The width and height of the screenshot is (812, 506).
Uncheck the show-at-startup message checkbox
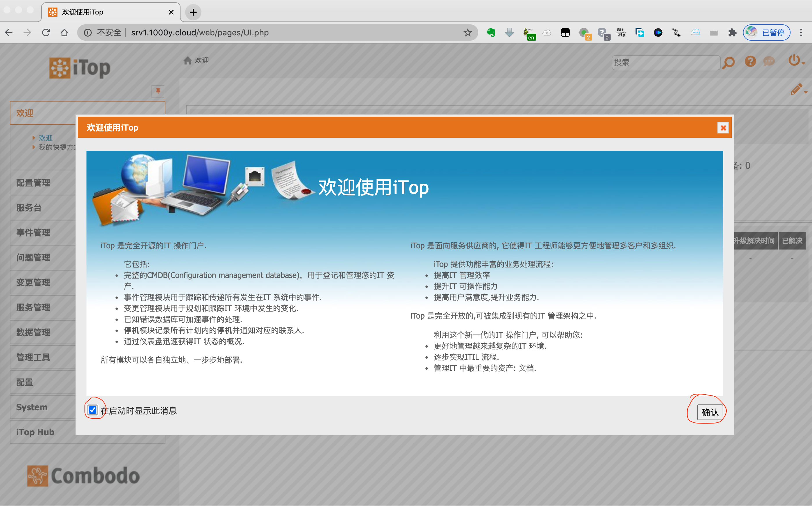93,410
